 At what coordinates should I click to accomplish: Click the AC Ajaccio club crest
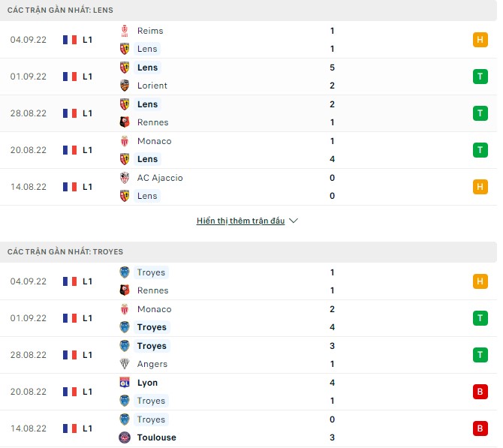[125, 178]
